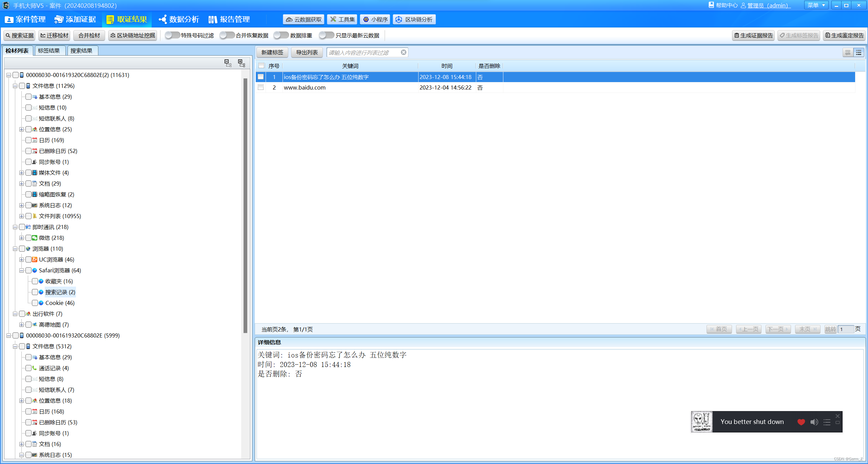Click the 导出列表 button

(307, 52)
